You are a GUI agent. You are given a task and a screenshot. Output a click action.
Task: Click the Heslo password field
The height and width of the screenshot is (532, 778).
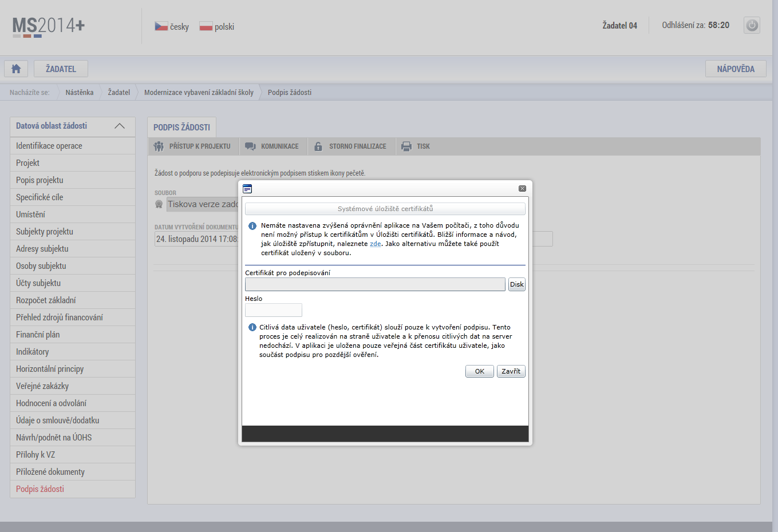pos(274,310)
